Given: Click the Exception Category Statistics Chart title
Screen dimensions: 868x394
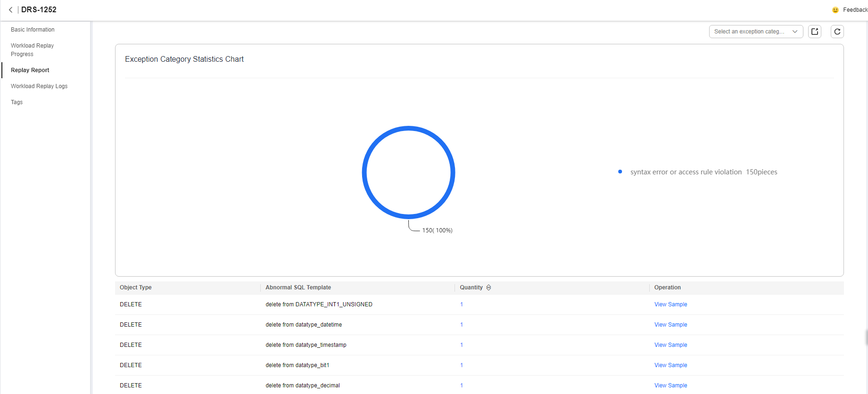Looking at the screenshot, I should point(184,59).
